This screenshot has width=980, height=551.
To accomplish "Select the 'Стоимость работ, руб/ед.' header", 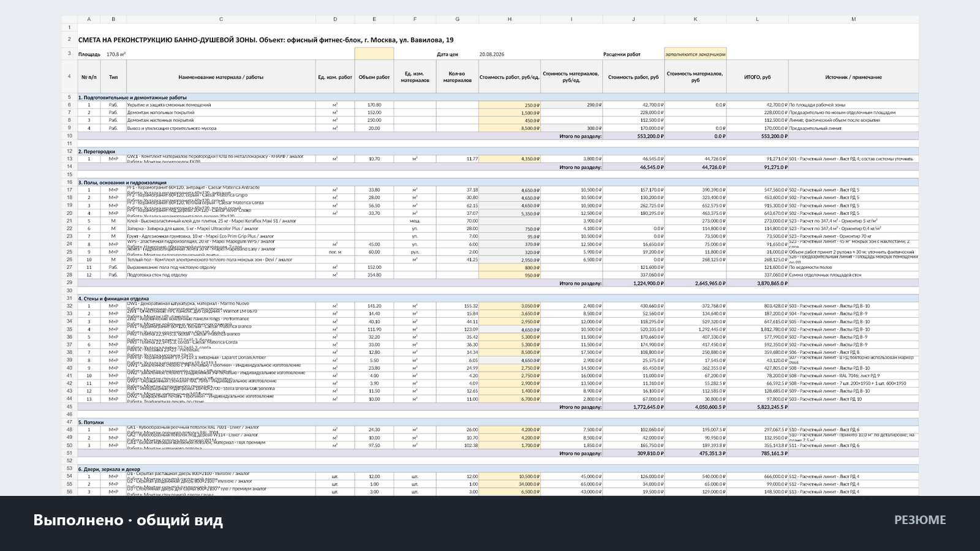I will coord(510,77).
